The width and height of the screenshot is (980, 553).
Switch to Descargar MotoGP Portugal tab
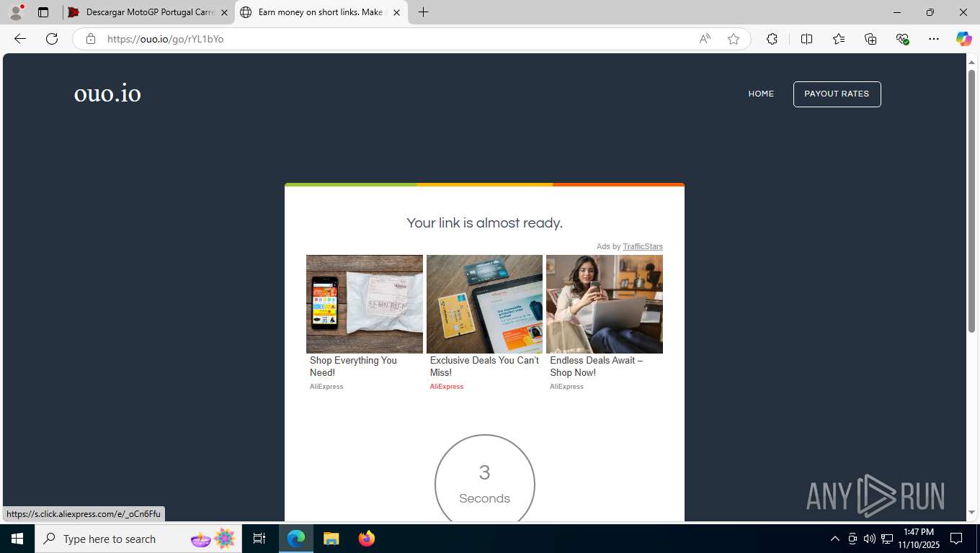[148, 12]
